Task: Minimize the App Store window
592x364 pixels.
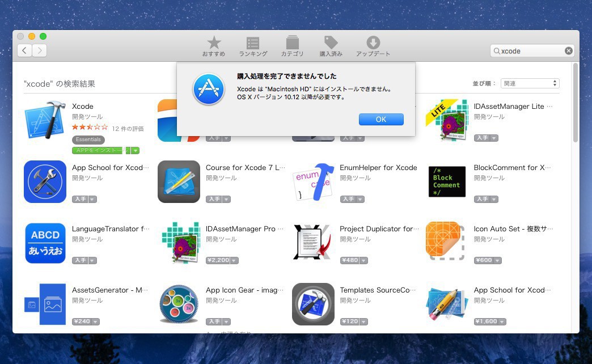Action: pyautogui.click(x=32, y=36)
